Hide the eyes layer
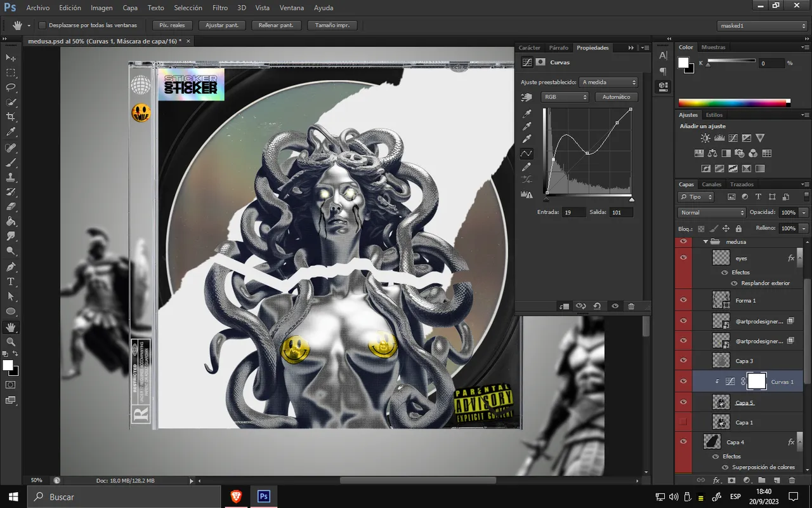 coord(683,258)
